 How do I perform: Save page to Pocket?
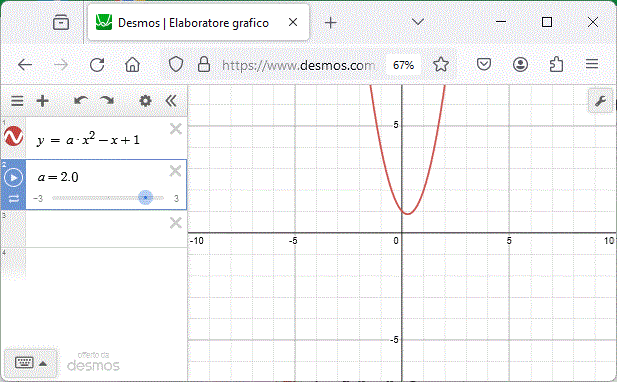coord(484,64)
